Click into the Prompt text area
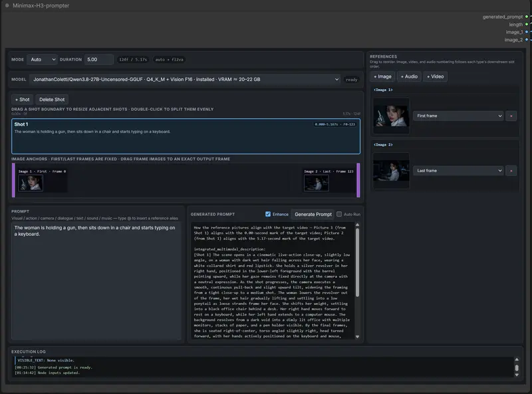This screenshot has width=532, height=394. point(96,281)
